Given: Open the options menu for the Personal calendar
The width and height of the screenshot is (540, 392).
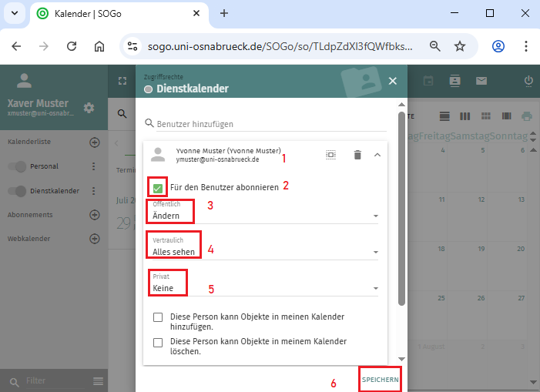Looking at the screenshot, I should click(x=94, y=166).
